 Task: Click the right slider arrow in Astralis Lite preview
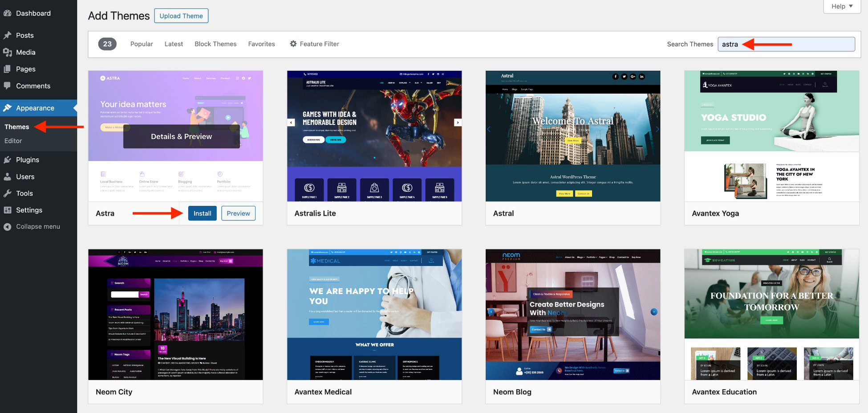tap(458, 123)
